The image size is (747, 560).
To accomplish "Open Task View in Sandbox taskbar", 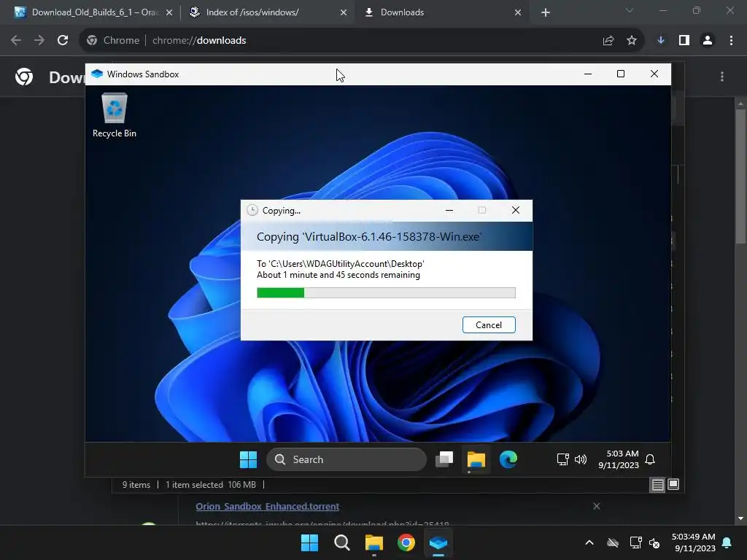I will [444, 459].
